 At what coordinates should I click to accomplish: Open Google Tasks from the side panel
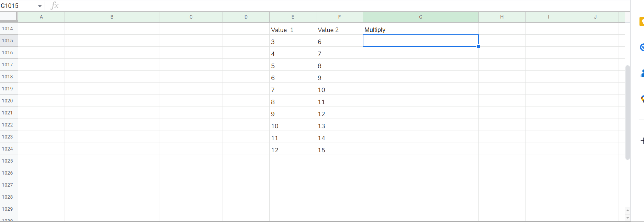tap(642, 47)
